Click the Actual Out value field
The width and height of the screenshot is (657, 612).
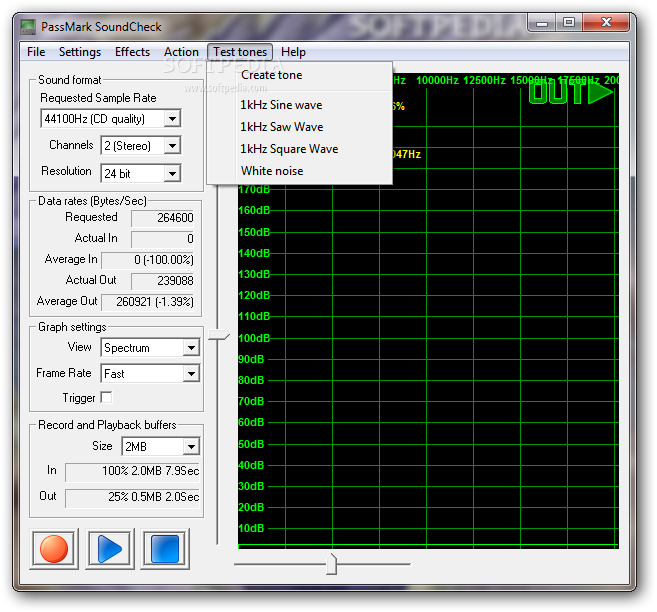[x=163, y=281]
